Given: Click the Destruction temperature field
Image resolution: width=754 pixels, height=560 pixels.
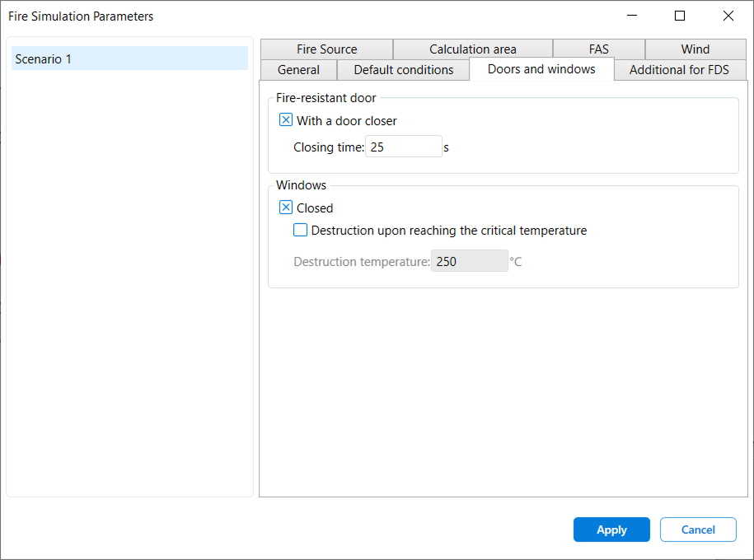Looking at the screenshot, I should 469,262.
